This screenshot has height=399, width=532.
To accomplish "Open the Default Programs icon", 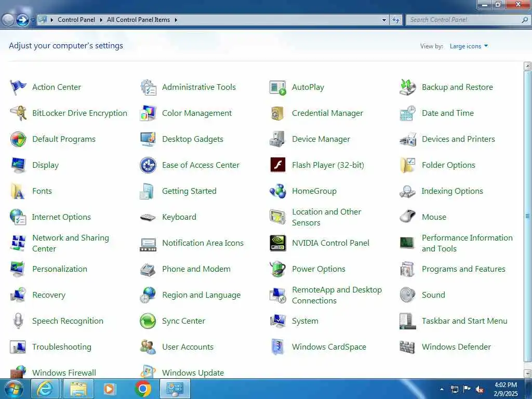I will (x=18, y=139).
